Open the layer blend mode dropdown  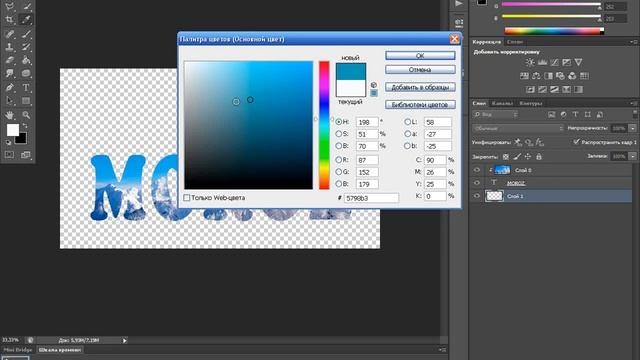click(x=517, y=128)
